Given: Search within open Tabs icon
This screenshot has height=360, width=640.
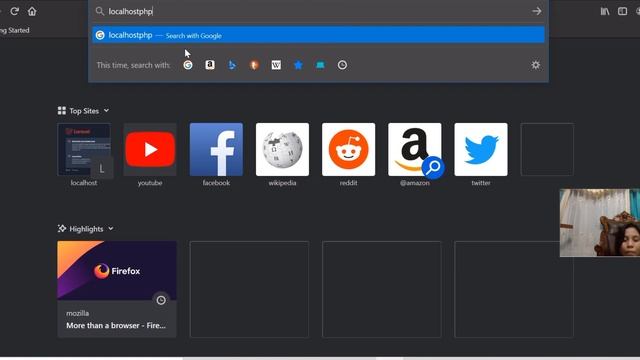Looking at the screenshot, I should tap(320, 65).
